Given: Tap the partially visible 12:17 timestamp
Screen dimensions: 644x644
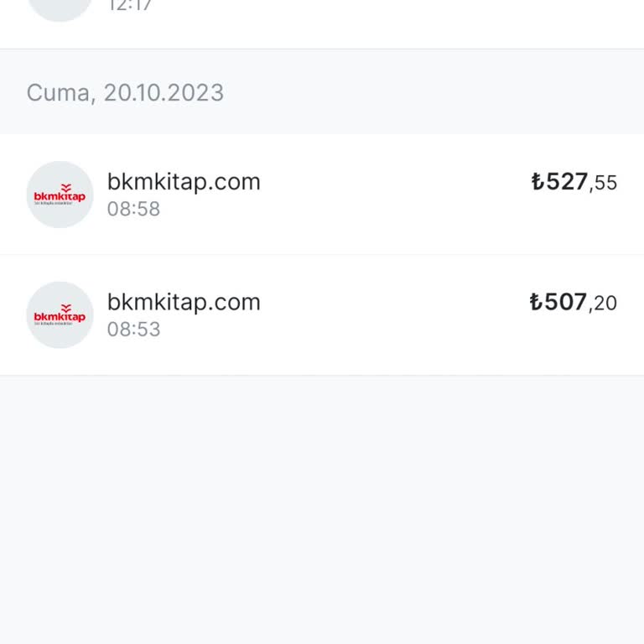Looking at the screenshot, I should 130,7.
